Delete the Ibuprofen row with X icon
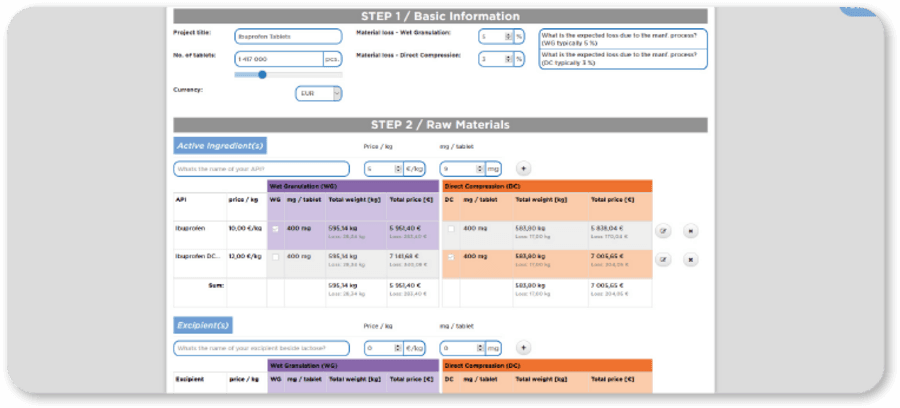Image resolution: width=900 pixels, height=408 pixels. [690, 231]
